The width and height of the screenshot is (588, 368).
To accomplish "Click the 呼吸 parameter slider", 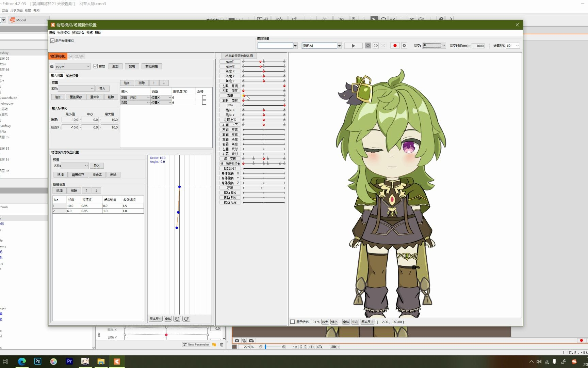I will pyautogui.click(x=264, y=188).
